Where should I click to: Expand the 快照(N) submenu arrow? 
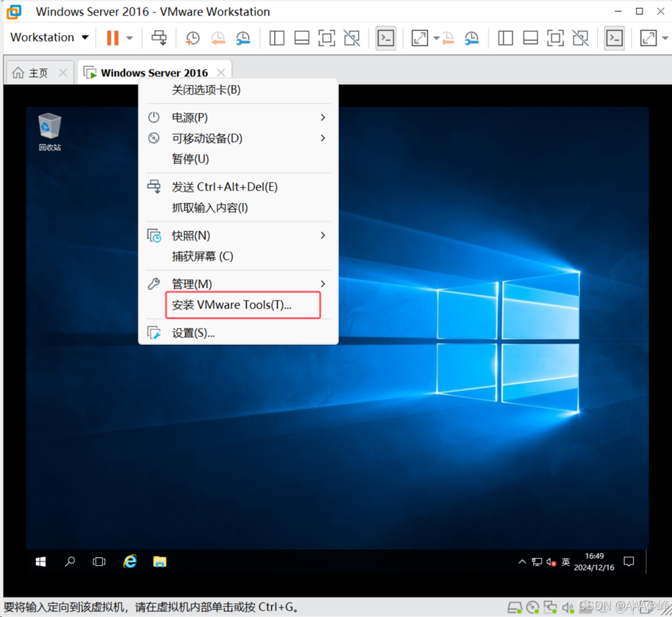point(323,235)
